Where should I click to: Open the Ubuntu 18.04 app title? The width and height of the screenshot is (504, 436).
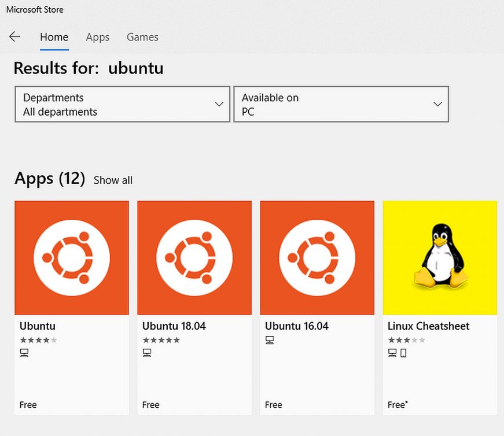(x=174, y=326)
